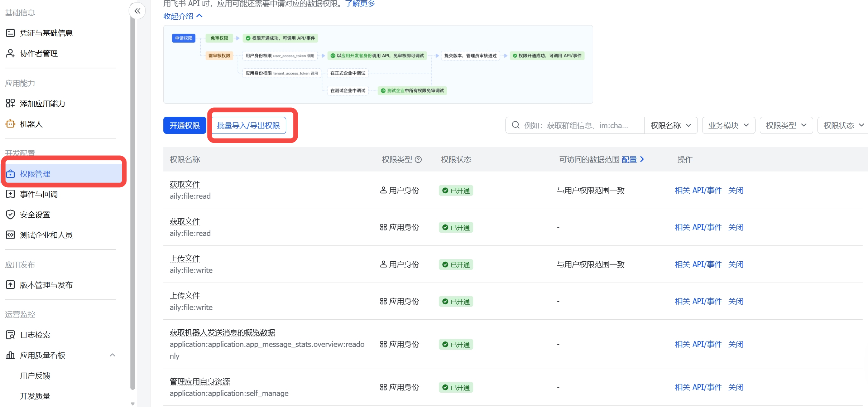Click the credentials and basic info icon

(10, 33)
